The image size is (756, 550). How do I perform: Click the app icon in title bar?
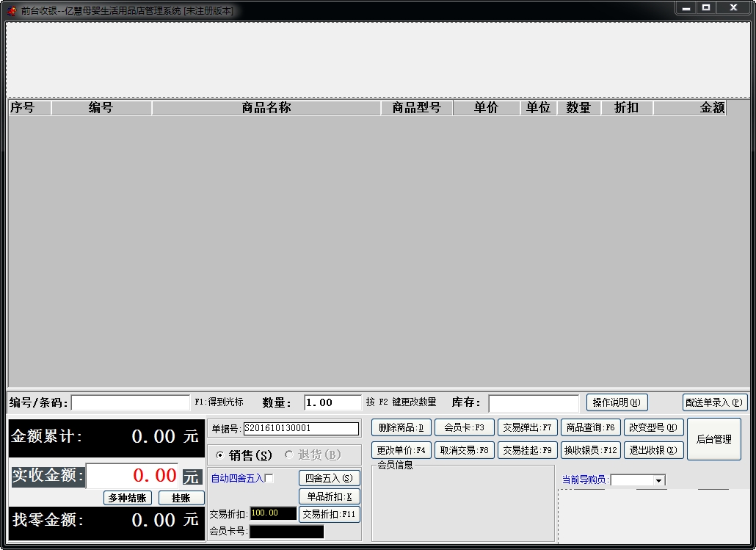(11, 10)
